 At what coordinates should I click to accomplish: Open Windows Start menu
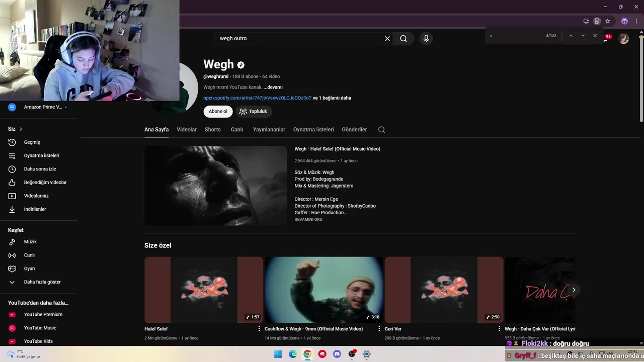pos(278,354)
